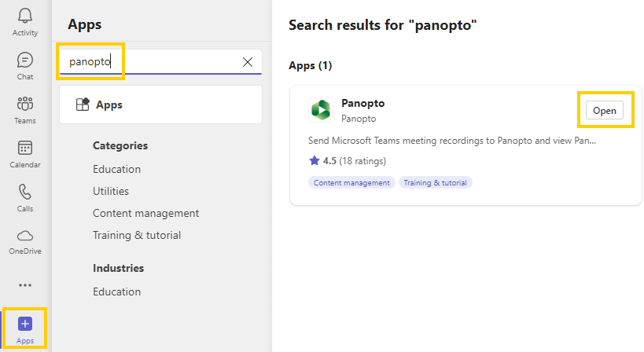This screenshot has height=352, width=644.
Task: Clear the panopto search with X
Action: (x=248, y=62)
